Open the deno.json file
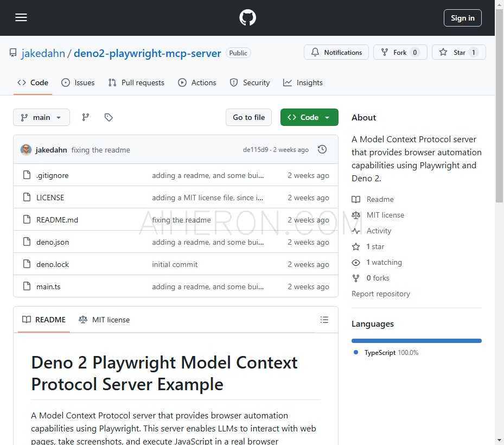 pos(53,242)
